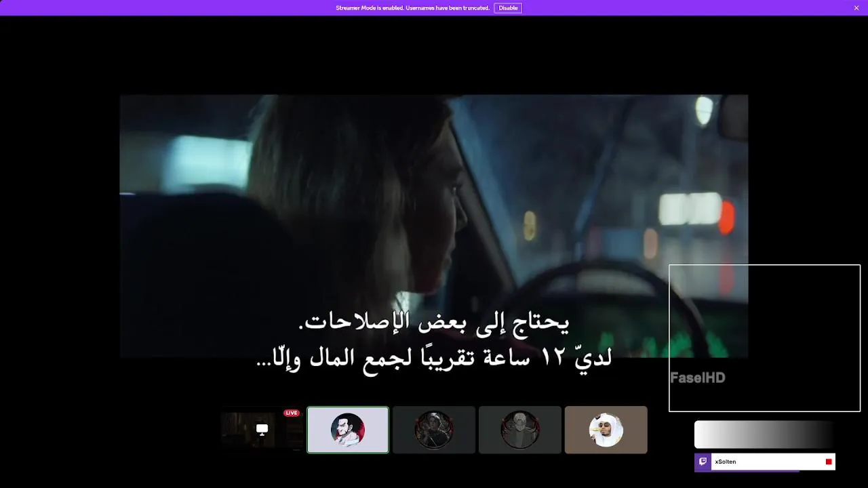Click the screen share monitor icon
The height and width of the screenshot is (488, 868).
262,429
